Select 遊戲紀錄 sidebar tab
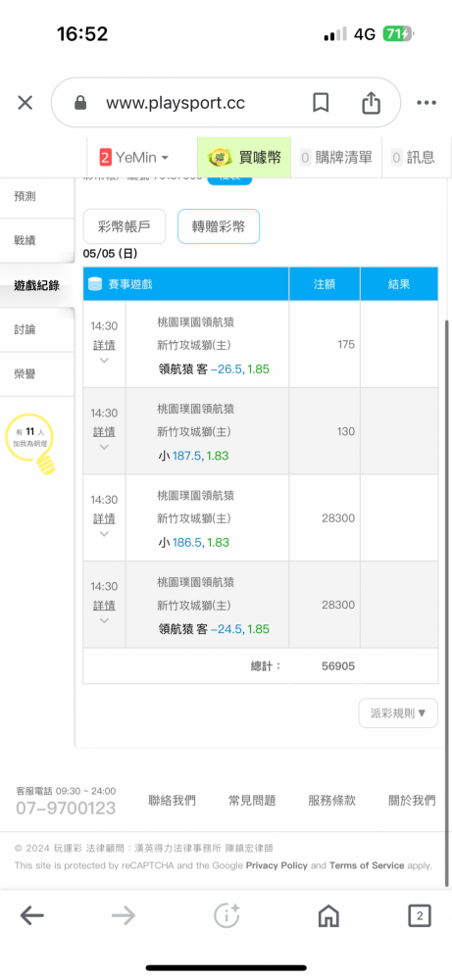Image resolution: width=452 pixels, height=980 pixels. coord(37,285)
